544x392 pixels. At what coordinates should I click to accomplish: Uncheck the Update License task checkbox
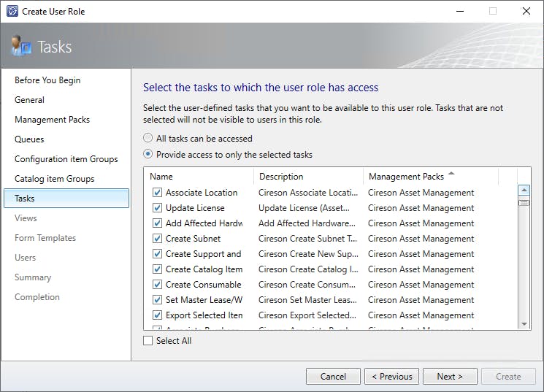(157, 208)
